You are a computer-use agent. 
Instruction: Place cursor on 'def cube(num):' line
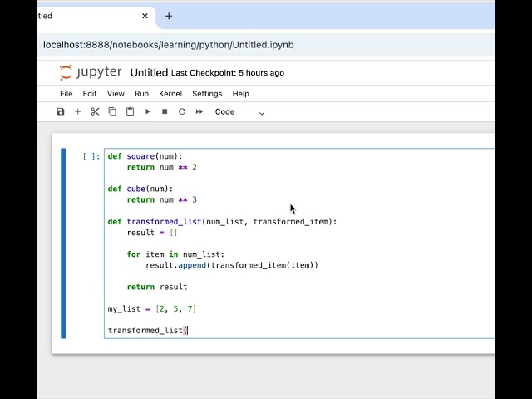(x=140, y=189)
